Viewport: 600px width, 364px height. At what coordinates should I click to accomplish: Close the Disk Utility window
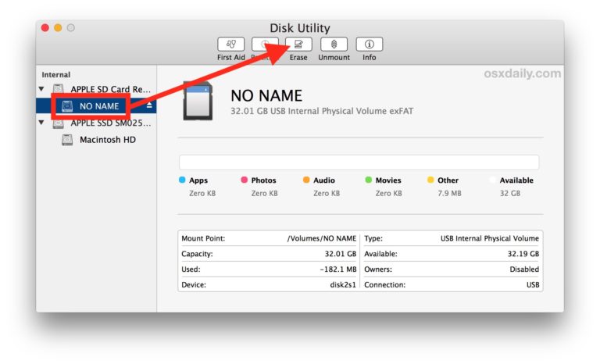point(45,27)
